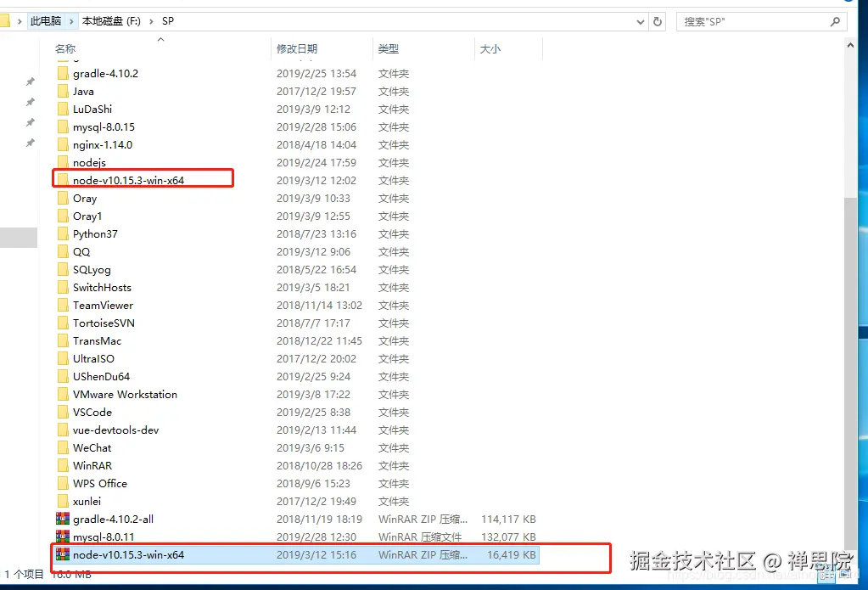Click date 2018/11/14 13:02 of TeamViewer

point(319,306)
